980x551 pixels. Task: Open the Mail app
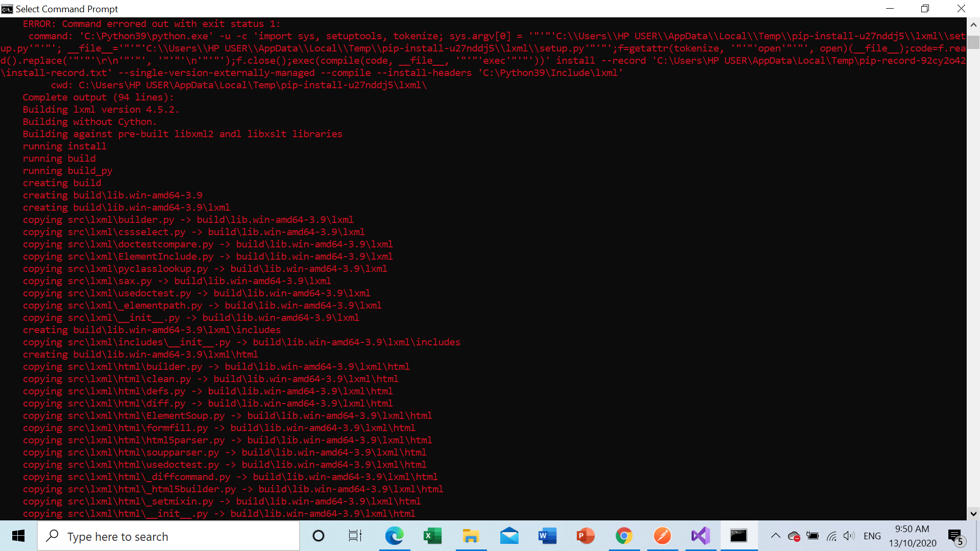(x=509, y=536)
